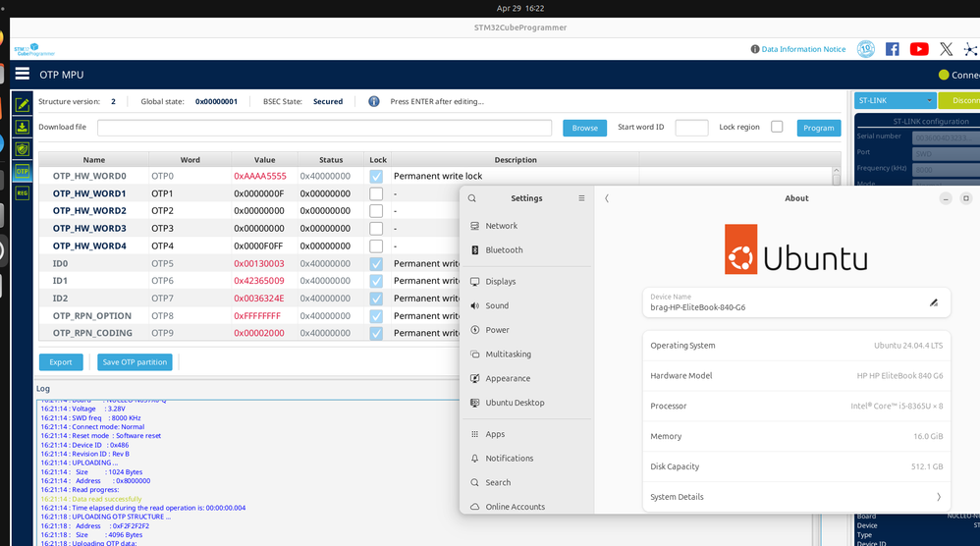Click the Export button
The height and width of the screenshot is (546, 980).
(x=61, y=361)
